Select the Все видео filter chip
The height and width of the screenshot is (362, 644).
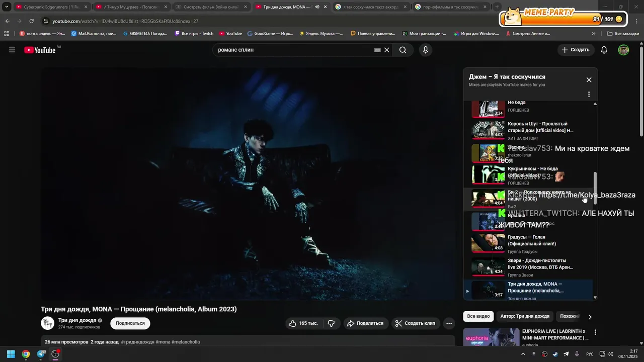478,316
